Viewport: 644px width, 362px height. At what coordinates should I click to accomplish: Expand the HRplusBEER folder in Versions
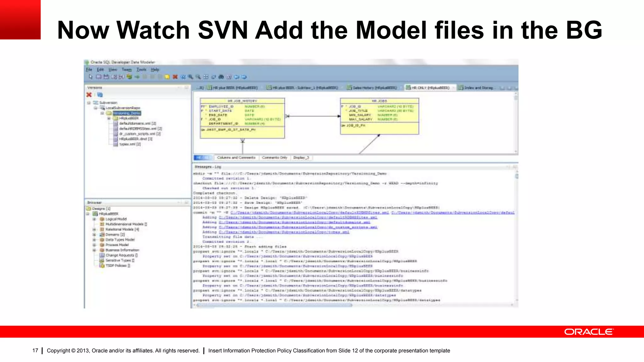tap(109, 118)
